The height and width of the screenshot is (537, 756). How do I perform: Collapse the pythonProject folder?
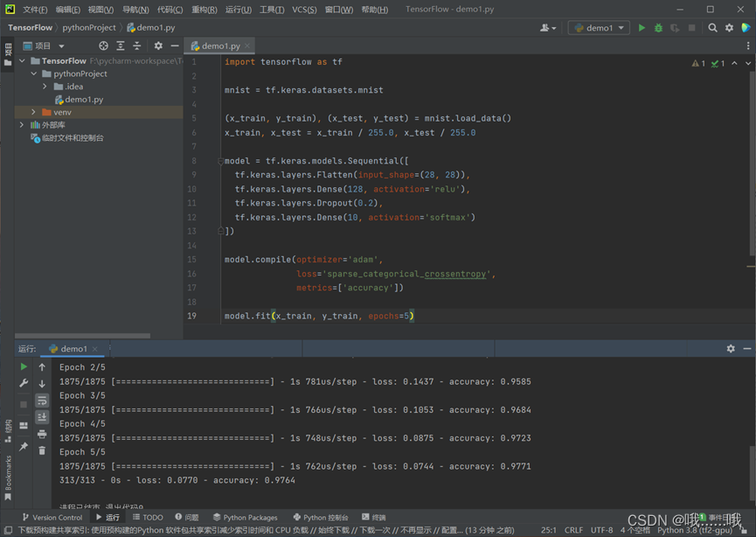coord(34,73)
